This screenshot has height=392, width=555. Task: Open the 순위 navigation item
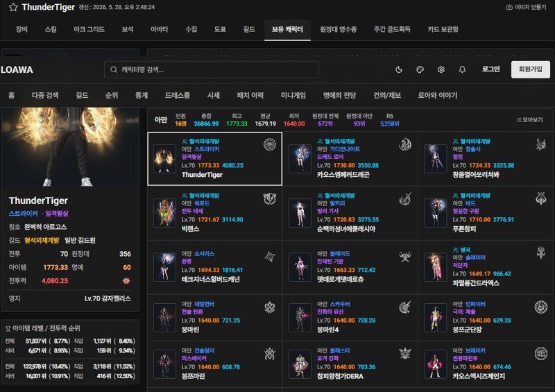pyautogui.click(x=112, y=95)
